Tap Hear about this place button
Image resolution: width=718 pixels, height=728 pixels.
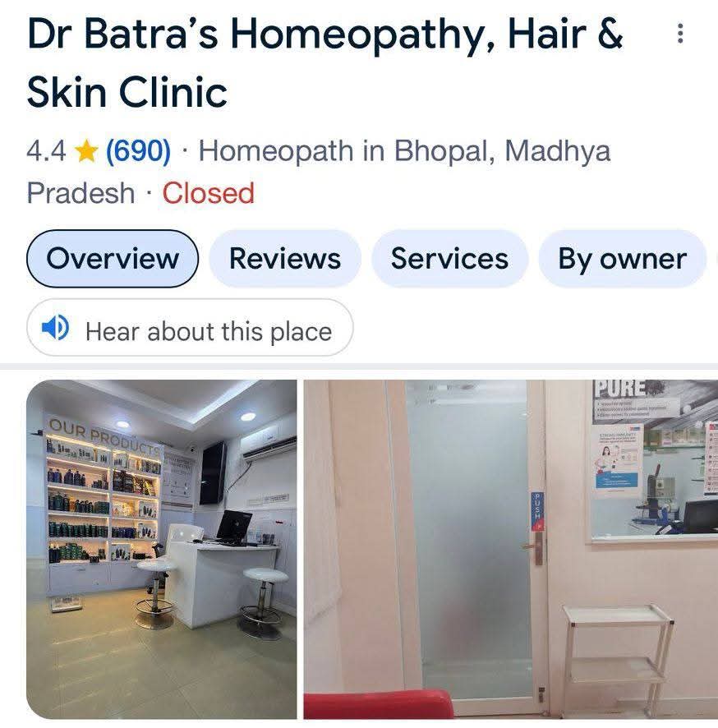[x=190, y=328]
